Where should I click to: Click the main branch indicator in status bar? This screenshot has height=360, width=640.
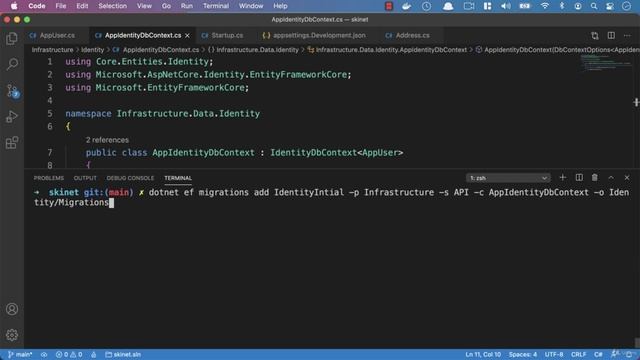[x=20, y=354]
